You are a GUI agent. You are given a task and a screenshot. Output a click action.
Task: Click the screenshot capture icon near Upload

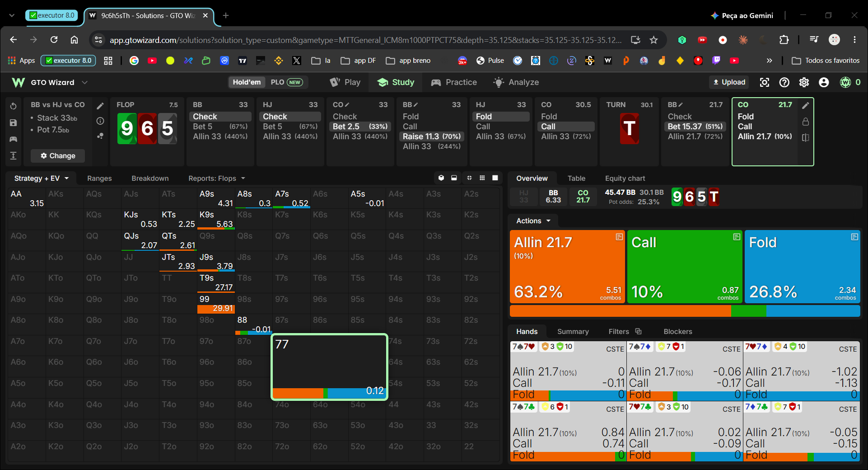(765, 82)
